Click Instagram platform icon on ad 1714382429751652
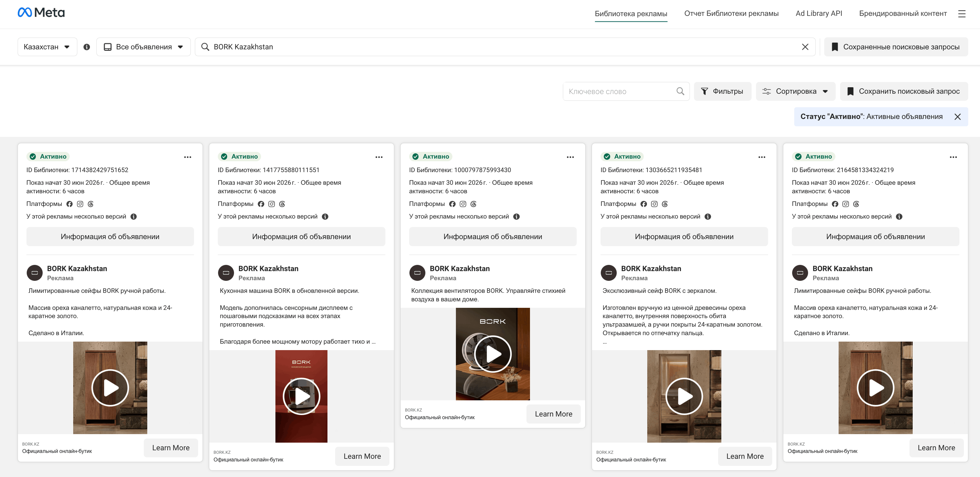 click(80, 204)
